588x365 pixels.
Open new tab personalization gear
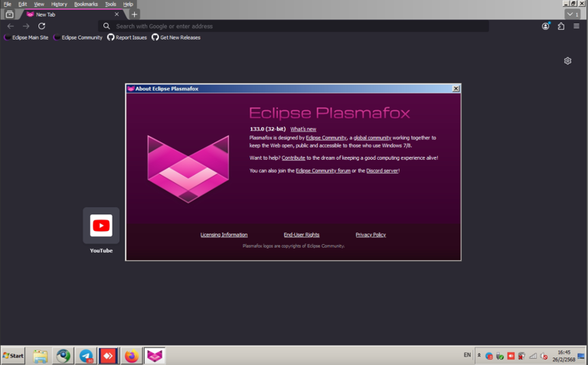[x=568, y=60]
